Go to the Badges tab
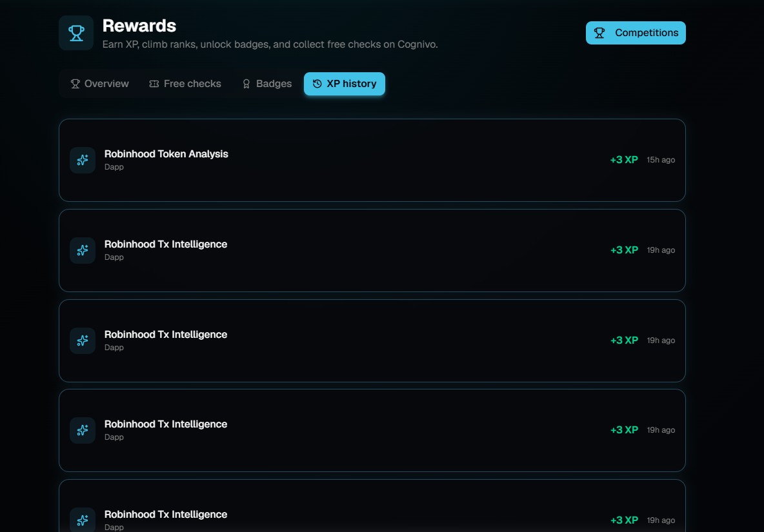The height and width of the screenshot is (532, 764). (x=267, y=84)
